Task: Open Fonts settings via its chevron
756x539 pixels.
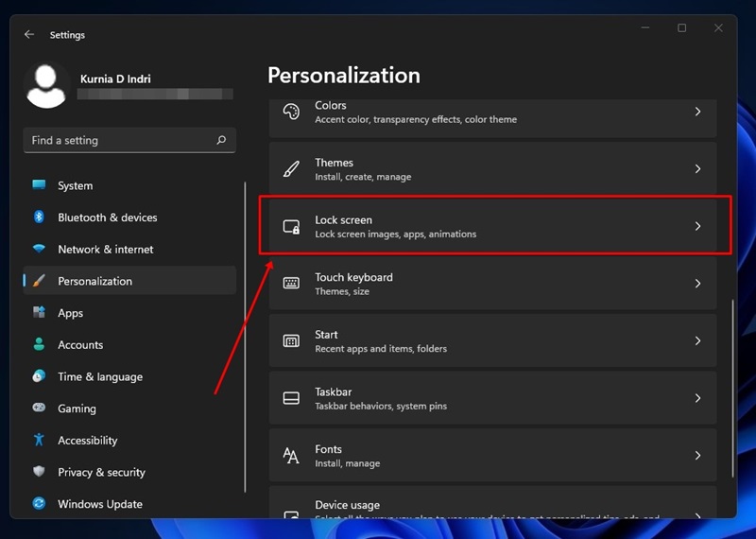Action: (697, 455)
